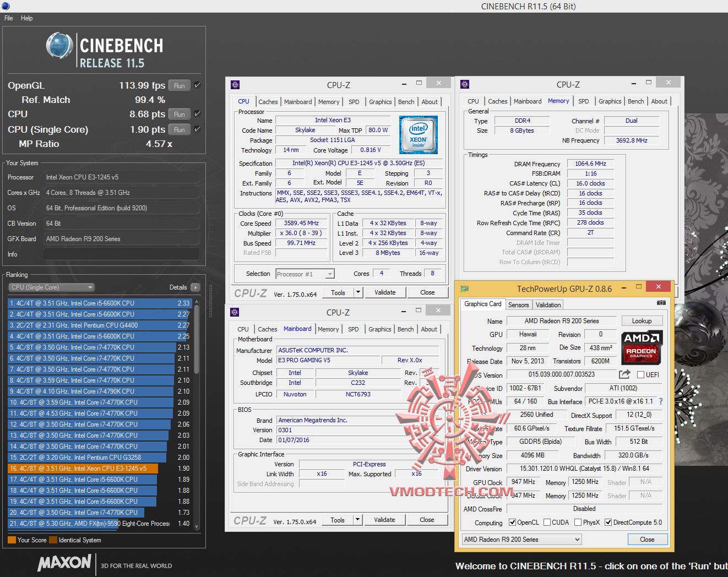Click the E3 PRO GAMING V5 model field
Image resolution: width=728 pixels, height=577 pixels.
pos(327,360)
